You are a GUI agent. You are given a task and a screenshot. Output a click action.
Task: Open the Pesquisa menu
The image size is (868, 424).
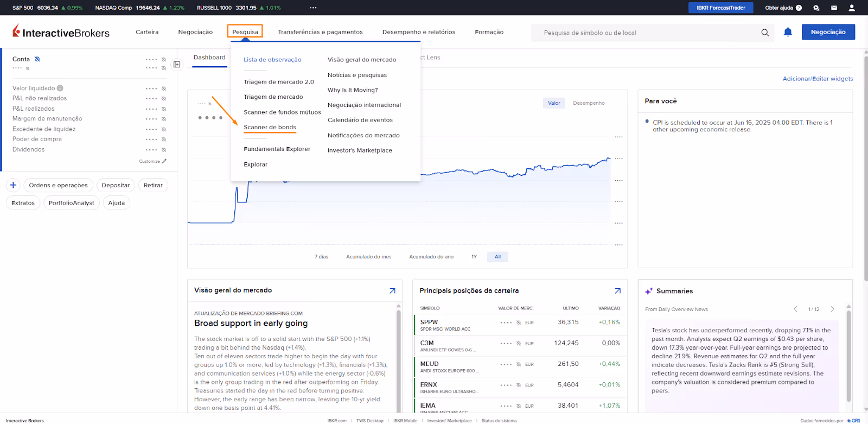[245, 31]
